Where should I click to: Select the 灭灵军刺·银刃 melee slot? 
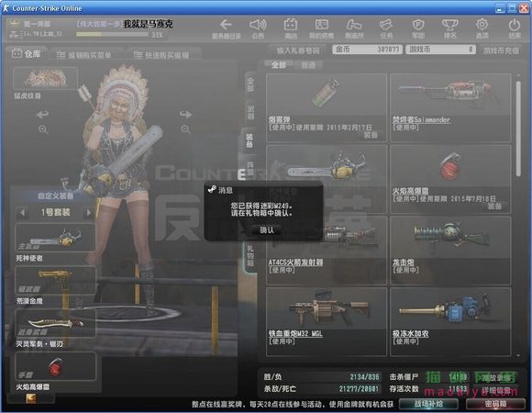56,323
